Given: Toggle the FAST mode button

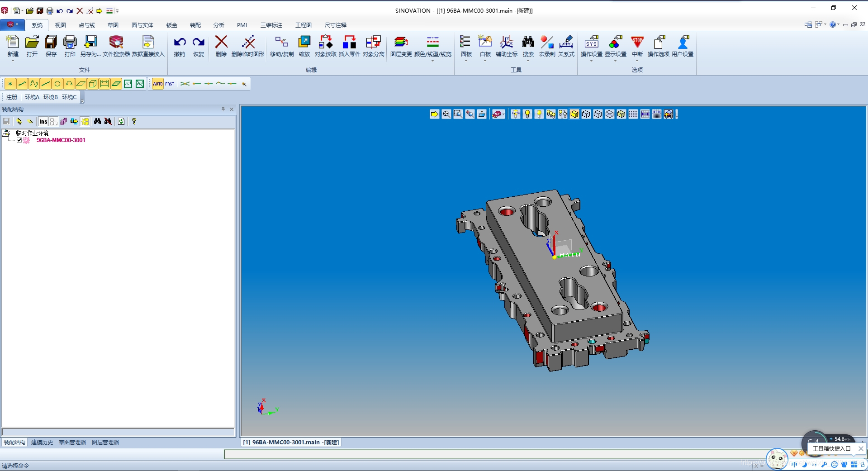Looking at the screenshot, I should click(170, 84).
